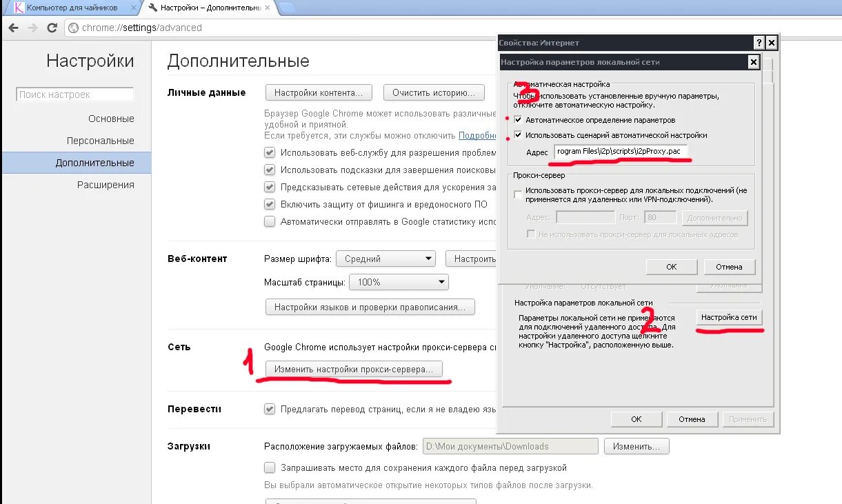The width and height of the screenshot is (842, 504).
Task: Toggle 'Использовать сценарий автоматической настройки' checkbox
Action: tap(519, 135)
